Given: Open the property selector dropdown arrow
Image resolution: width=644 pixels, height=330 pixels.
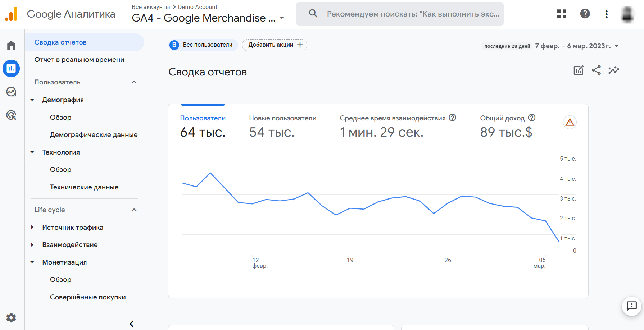Looking at the screenshot, I should pos(282,18).
